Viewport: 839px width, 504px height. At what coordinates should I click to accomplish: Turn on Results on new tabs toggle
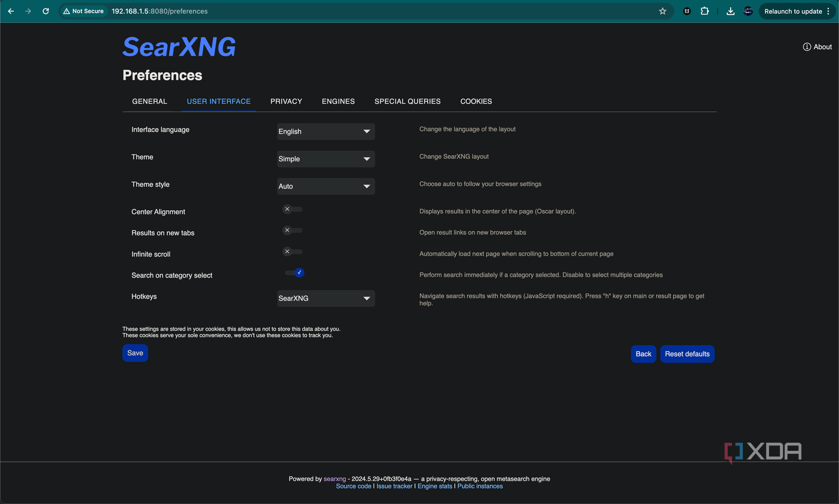293,231
